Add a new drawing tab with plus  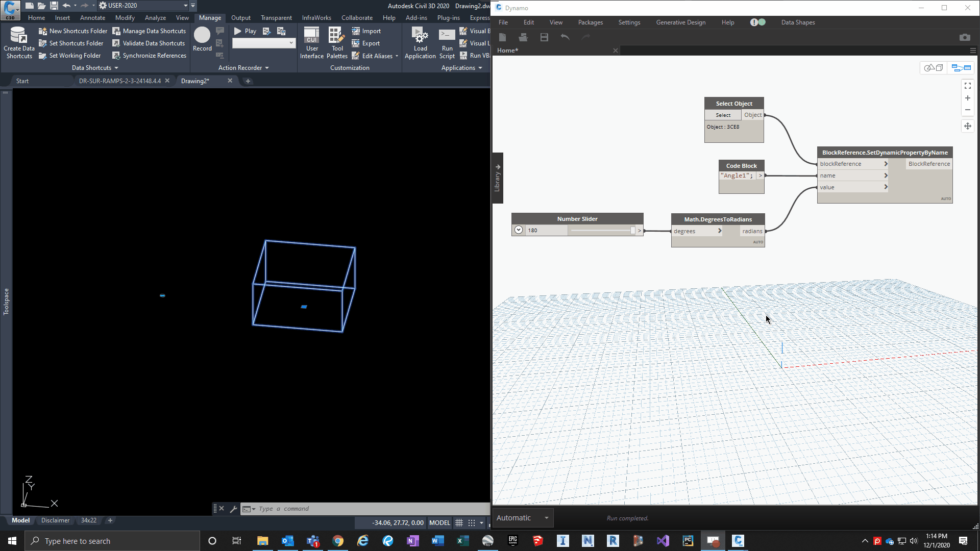[248, 81]
